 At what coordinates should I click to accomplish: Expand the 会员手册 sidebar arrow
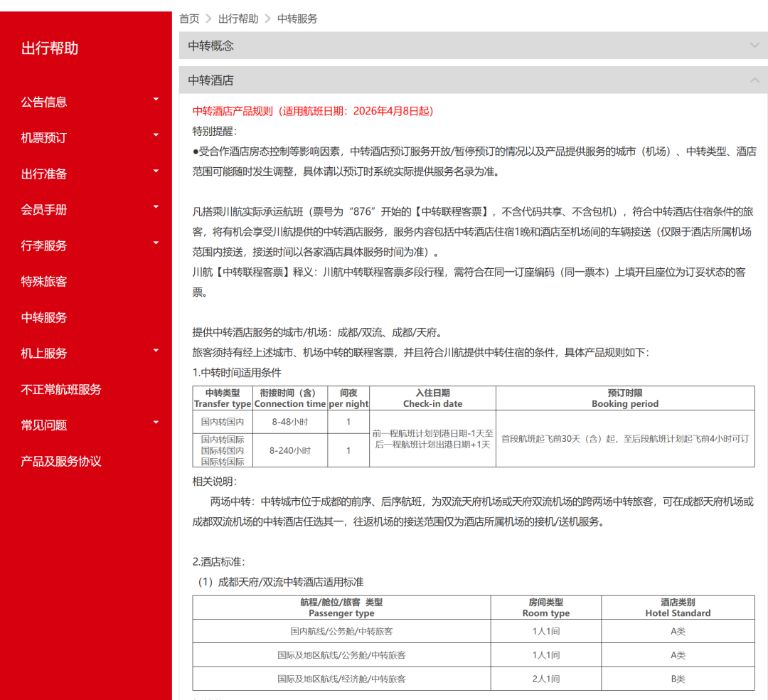click(x=156, y=207)
